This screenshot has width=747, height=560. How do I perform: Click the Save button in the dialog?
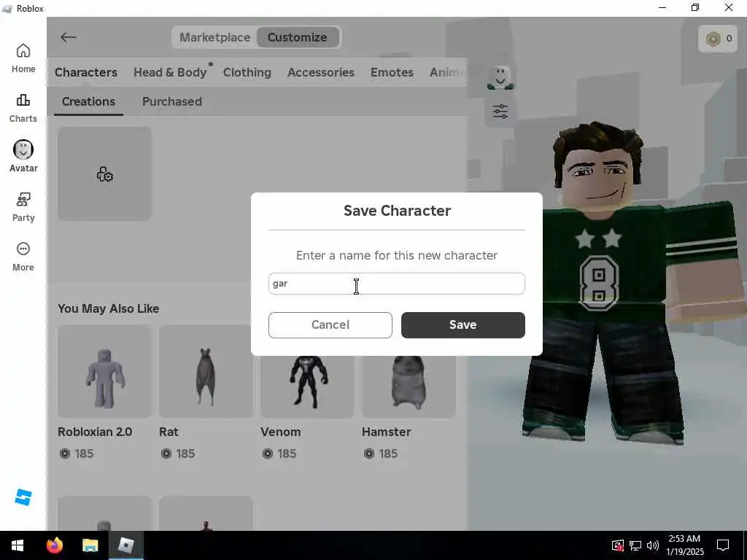point(463,324)
